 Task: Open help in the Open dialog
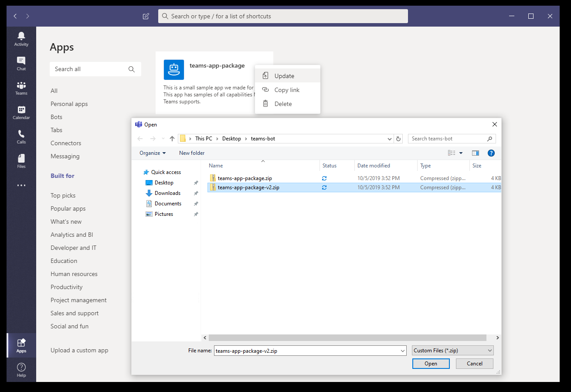(x=491, y=153)
